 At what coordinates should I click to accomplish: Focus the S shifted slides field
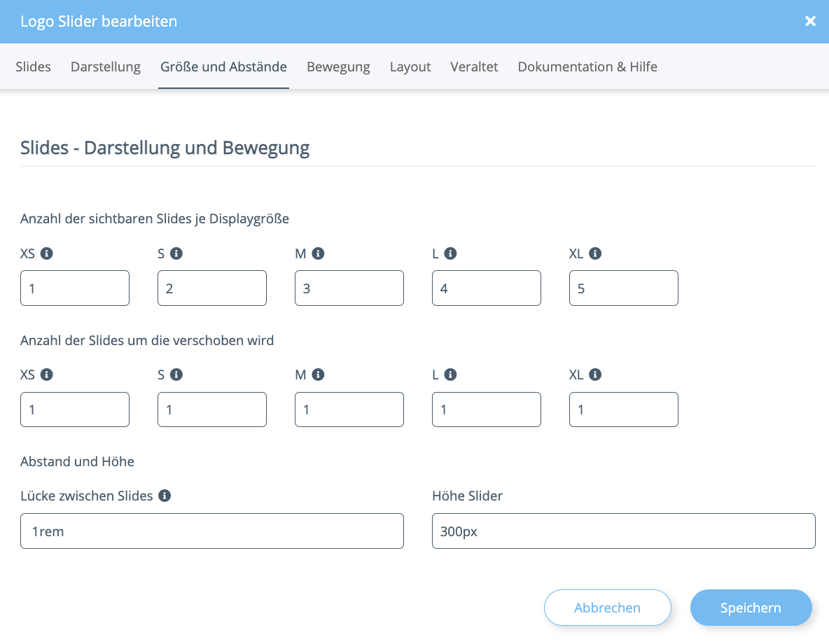(212, 409)
